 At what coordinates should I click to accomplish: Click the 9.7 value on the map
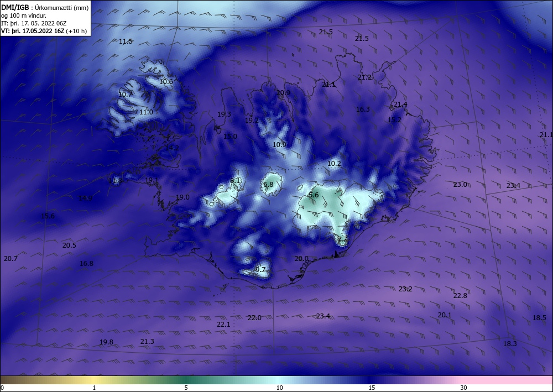coord(260,270)
